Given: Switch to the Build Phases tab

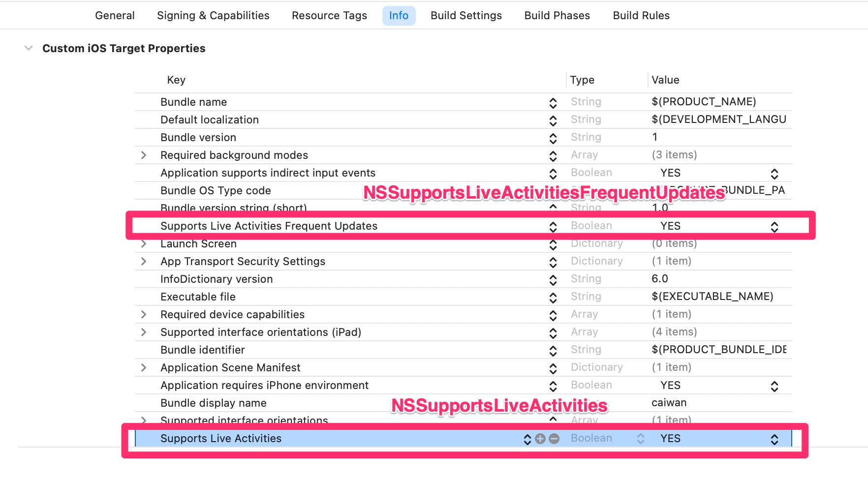Looking at the screenshot, I should pyautogui.click(x=557, y=15).
